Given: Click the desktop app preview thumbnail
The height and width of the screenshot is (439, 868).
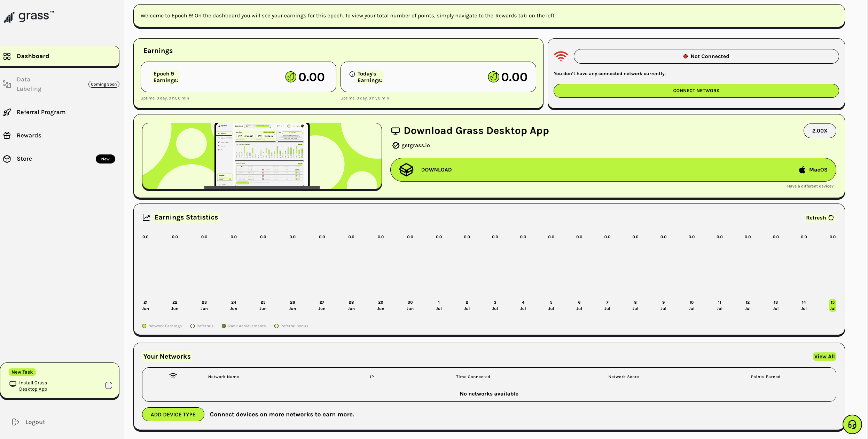Looking at the screenshot, I should (x=262, y=156).
